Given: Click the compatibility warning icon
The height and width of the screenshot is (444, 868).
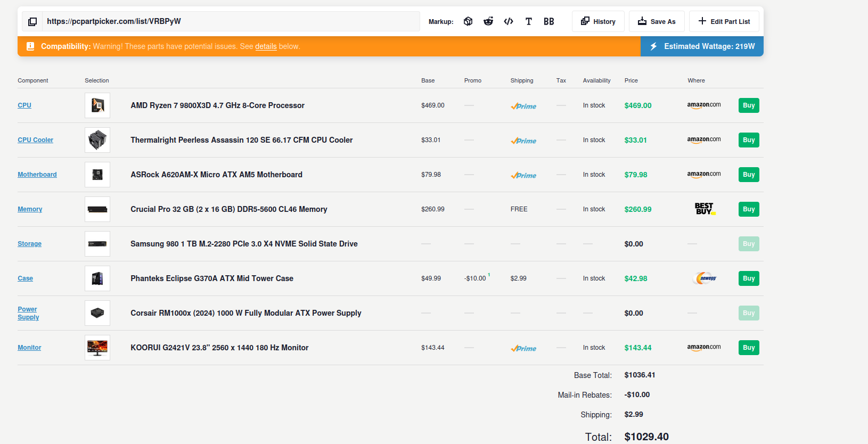Looking at the screenshot, I should [30, 46].
